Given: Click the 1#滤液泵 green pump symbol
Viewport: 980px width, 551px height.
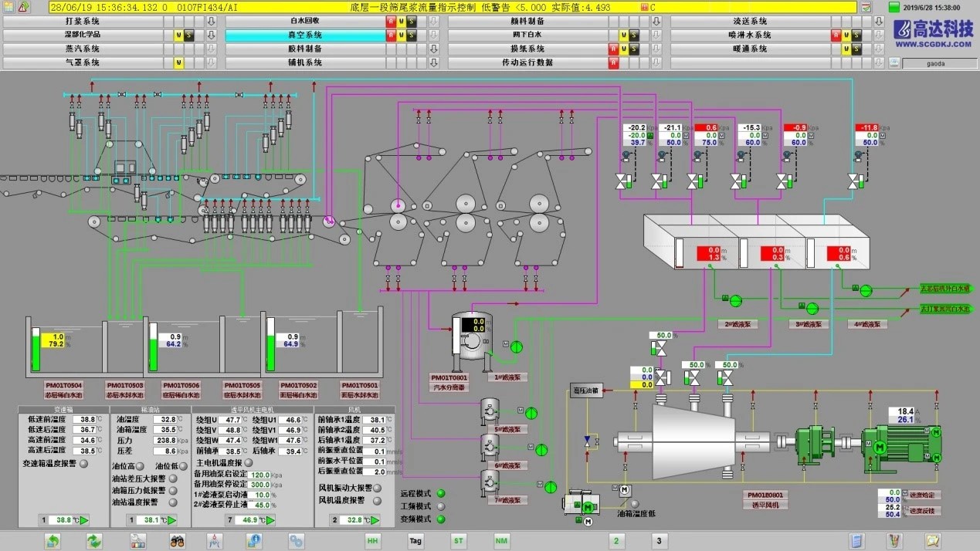Looking at the screenshot, I should click(x=517, y=345).
